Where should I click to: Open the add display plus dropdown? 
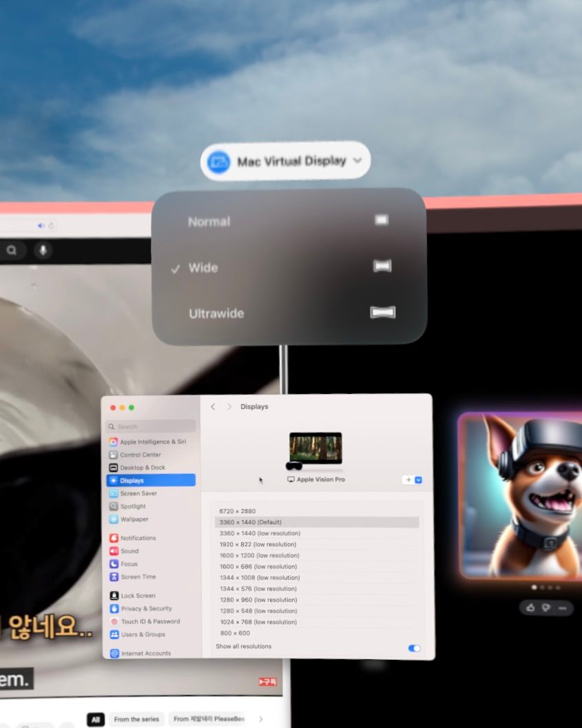[x=412, y=480]
